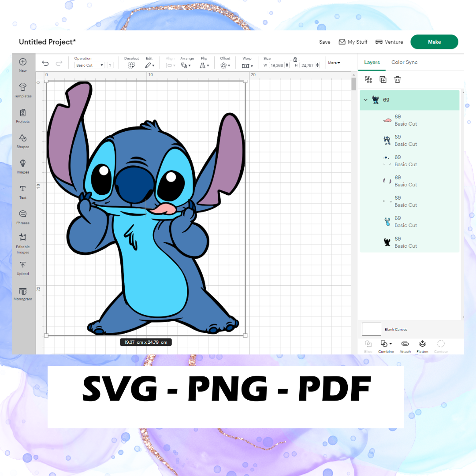Click the width size field

[x=277, y=65]
